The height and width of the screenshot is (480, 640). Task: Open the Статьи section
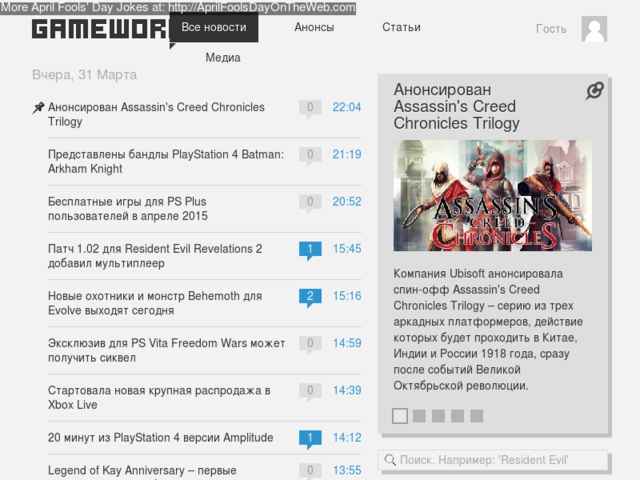401,27
